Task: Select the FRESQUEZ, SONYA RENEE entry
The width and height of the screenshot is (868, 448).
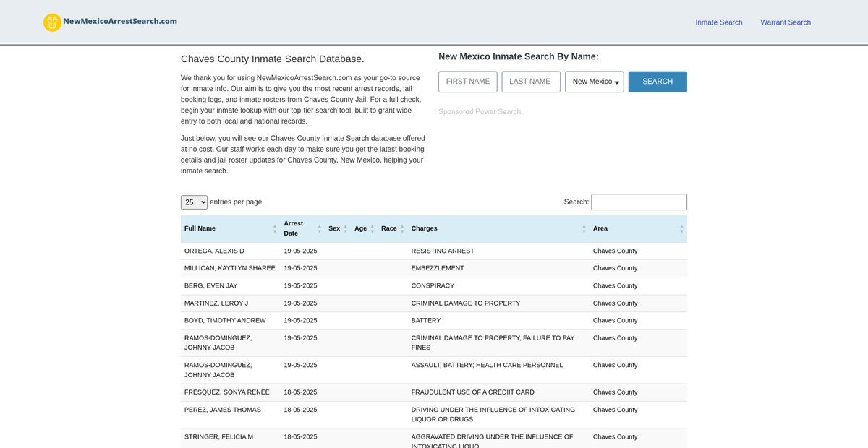Action: click(226, 392)
